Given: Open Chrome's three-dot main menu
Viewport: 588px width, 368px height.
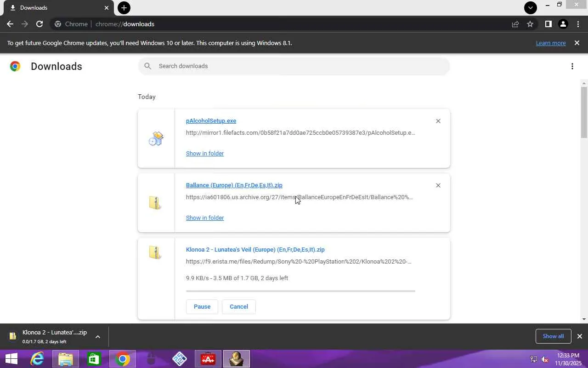Looking at the screenshot, I should coord(578,24).
